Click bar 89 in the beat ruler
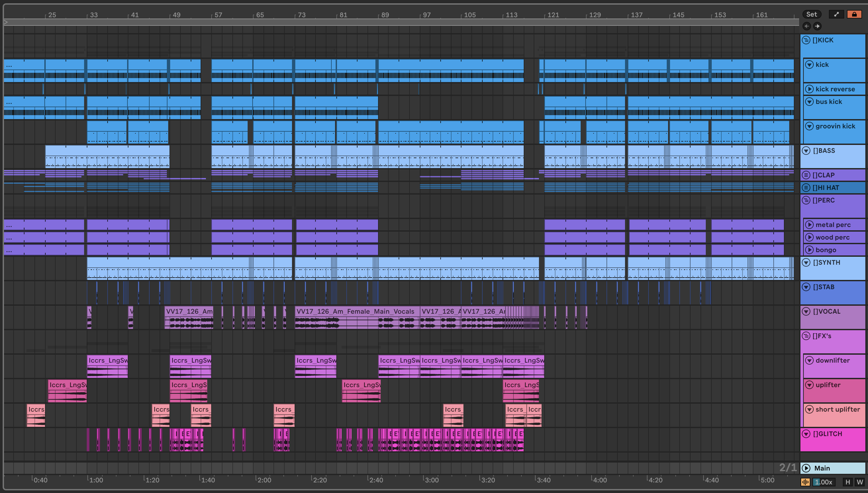Image resolution: width=868 pixels, height=493 pixels. 385,15
